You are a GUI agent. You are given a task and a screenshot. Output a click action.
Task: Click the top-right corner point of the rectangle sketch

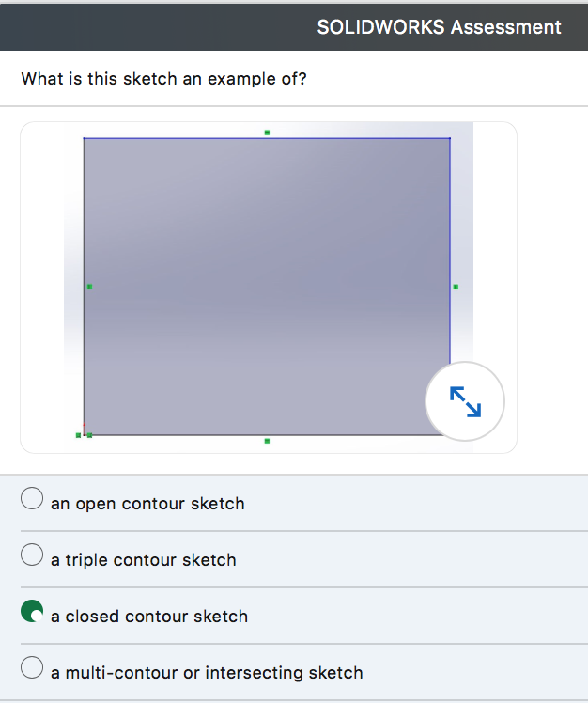coord(450,139)
